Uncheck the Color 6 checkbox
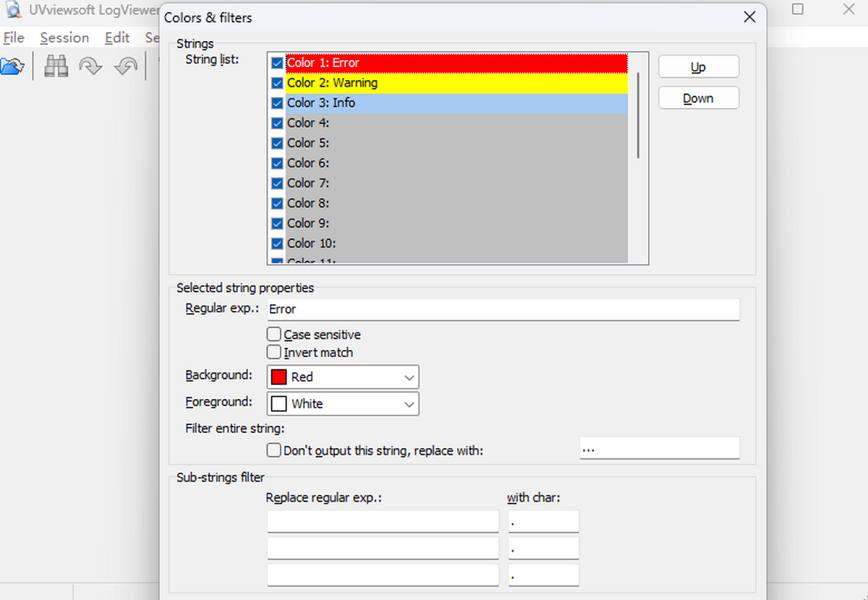Viewport: 868px width, 600px height. (x=277, y=163)
